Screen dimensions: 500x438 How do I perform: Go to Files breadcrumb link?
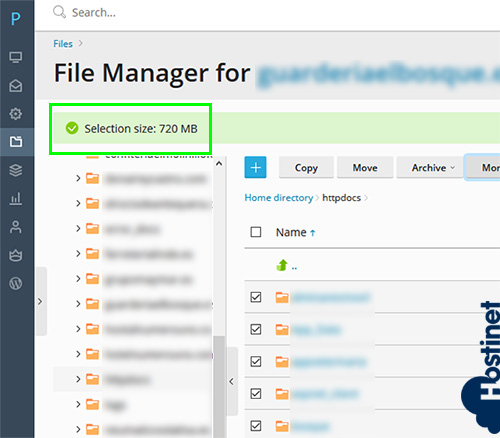pos(63,44)
